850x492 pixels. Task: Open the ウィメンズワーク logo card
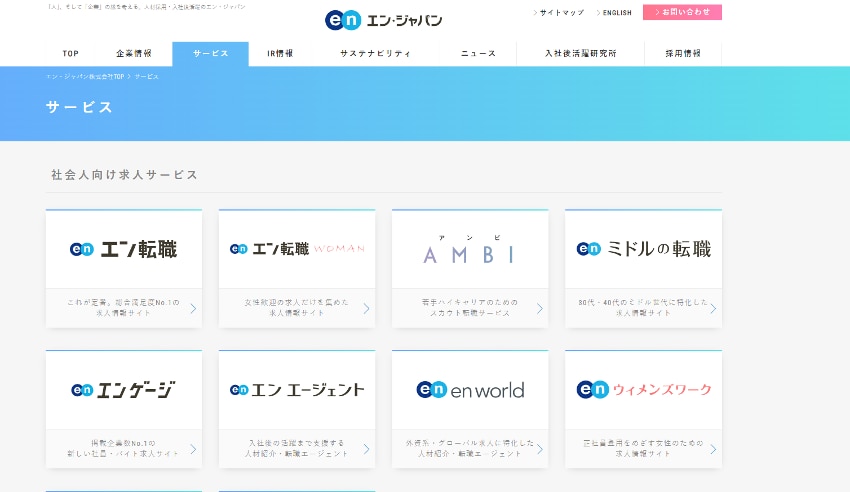click(x=643, y=390)
